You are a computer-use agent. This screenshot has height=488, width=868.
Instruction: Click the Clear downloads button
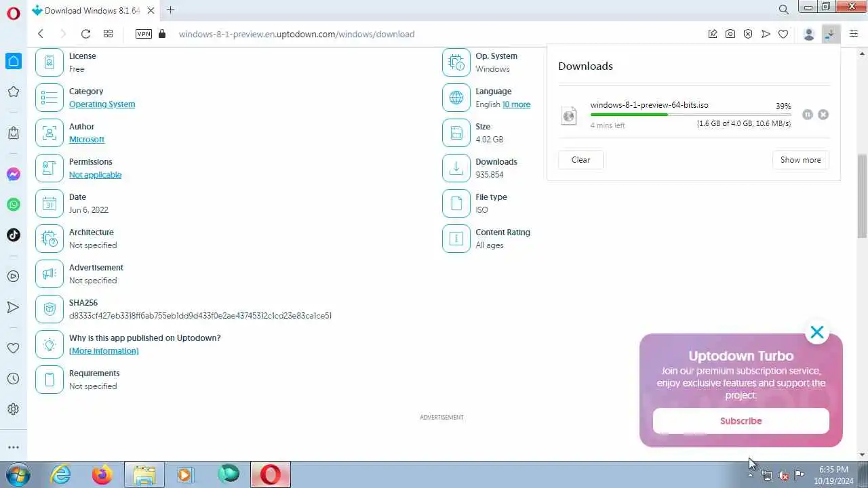[580, 160]
